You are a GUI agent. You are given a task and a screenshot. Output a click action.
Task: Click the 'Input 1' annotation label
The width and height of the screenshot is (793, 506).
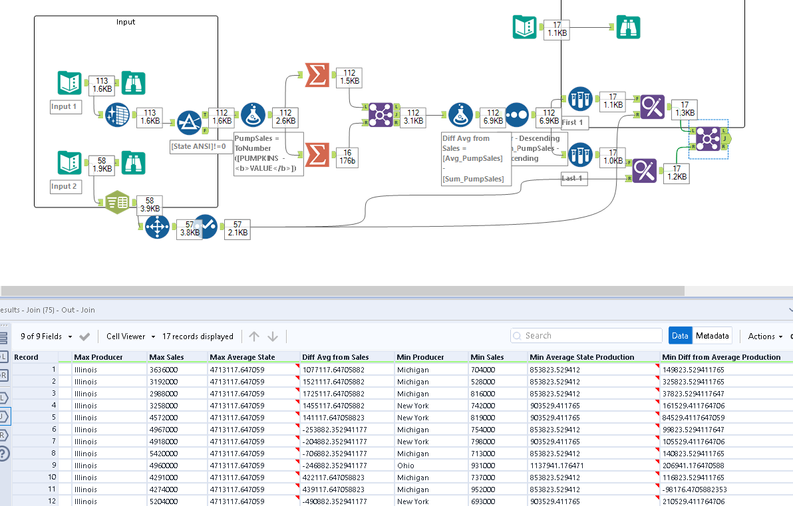coord(66,107)
